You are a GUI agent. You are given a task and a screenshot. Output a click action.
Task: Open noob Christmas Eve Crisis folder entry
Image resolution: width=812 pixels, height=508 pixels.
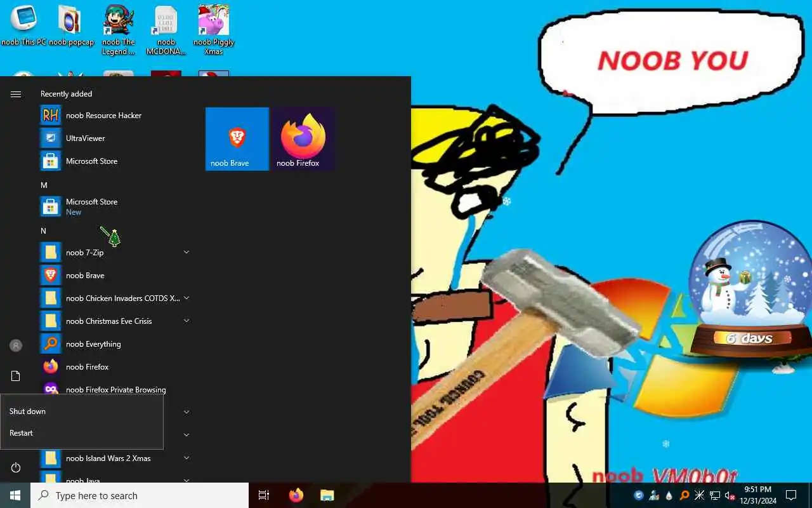(115, 321)
